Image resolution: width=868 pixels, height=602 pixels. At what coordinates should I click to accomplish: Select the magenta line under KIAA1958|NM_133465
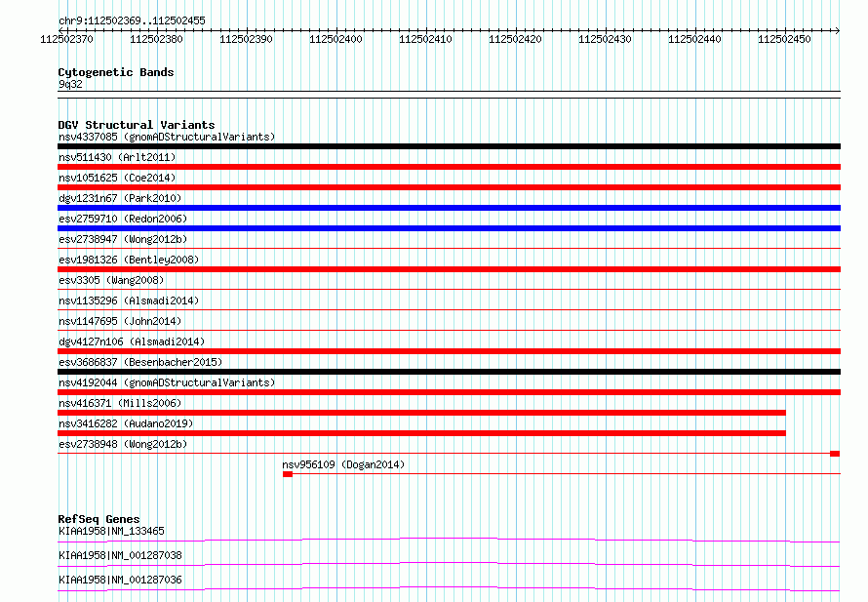(449, 540)
